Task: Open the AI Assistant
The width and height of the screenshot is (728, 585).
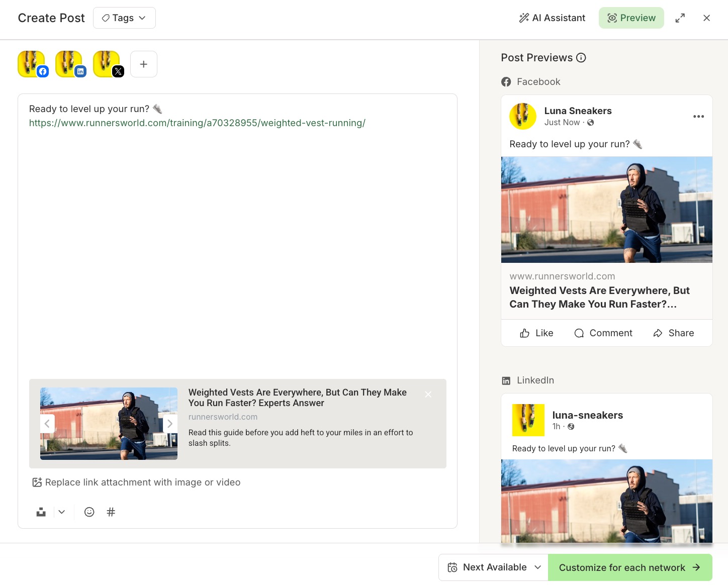Action: coord(552,18)
